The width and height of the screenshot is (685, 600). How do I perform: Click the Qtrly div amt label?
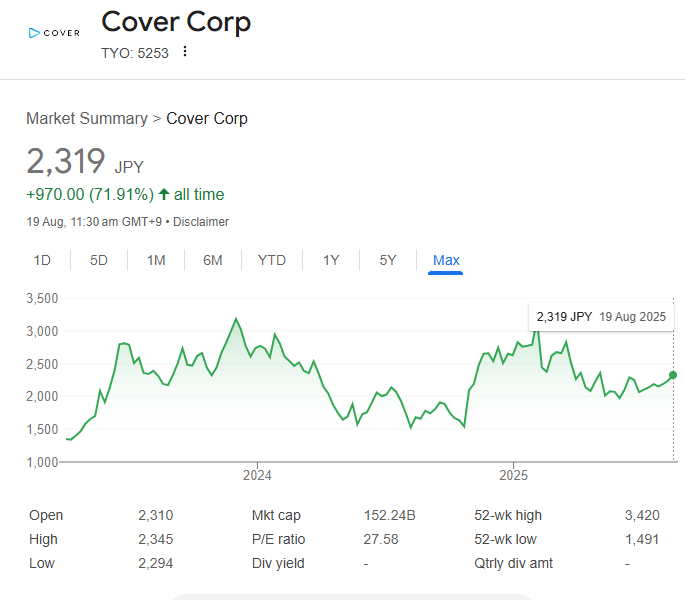(513, 563)
